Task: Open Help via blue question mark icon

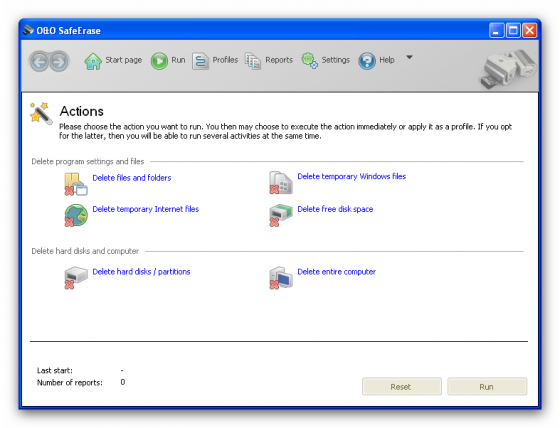Action: (x=367, y=61)
